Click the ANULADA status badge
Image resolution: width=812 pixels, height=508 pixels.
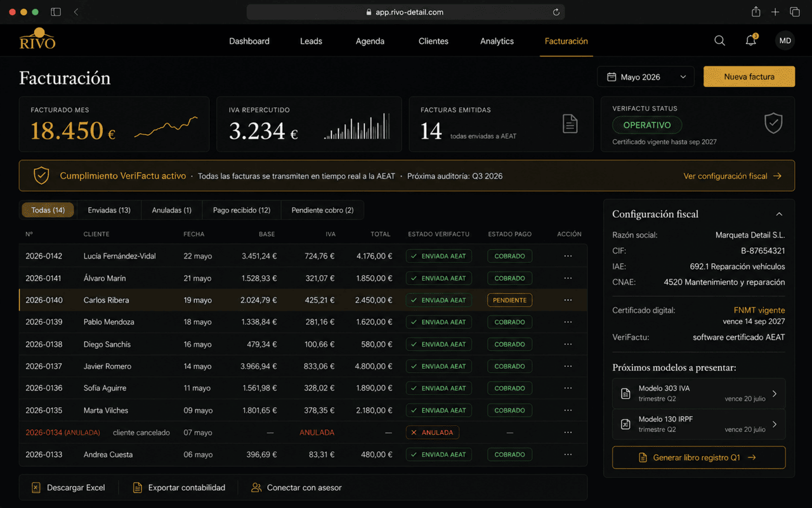pos(432,432)
